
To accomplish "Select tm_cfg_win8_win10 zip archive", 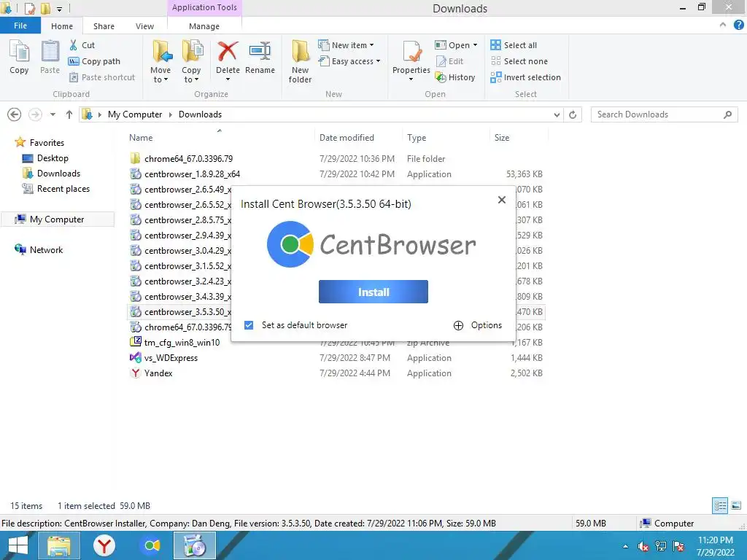I will tap(182, 343).
